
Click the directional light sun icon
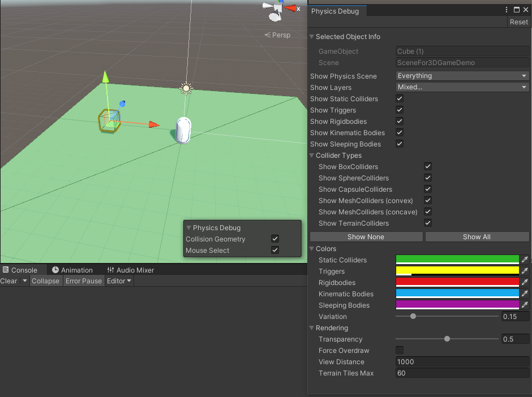186,88
